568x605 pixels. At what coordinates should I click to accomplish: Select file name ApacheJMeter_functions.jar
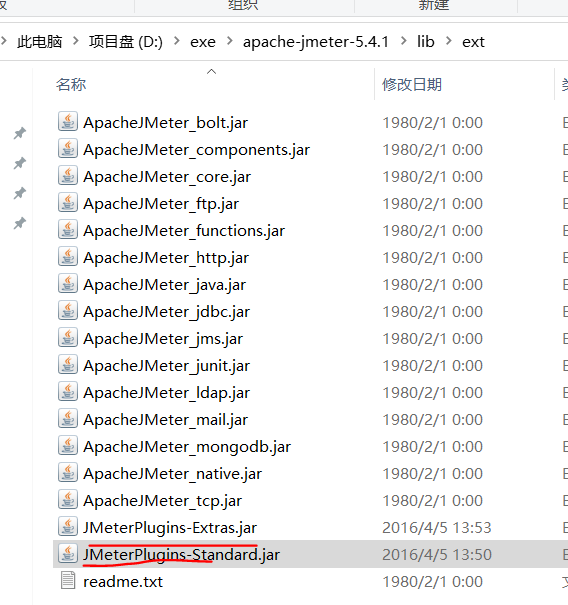184,231
